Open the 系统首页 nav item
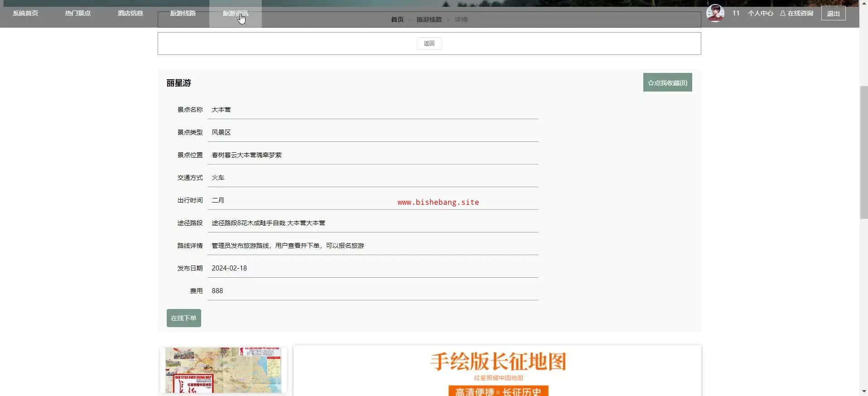 click(x=25, y=14)
